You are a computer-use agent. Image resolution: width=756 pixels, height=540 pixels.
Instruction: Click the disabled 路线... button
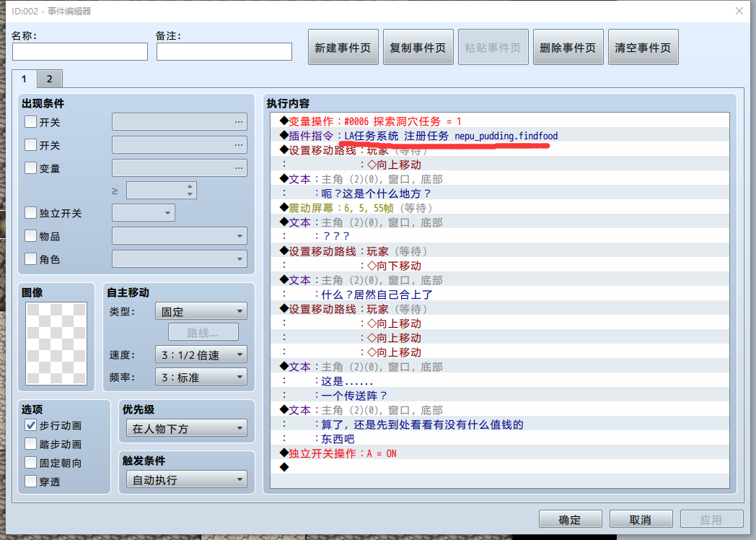tap(203, 333)
